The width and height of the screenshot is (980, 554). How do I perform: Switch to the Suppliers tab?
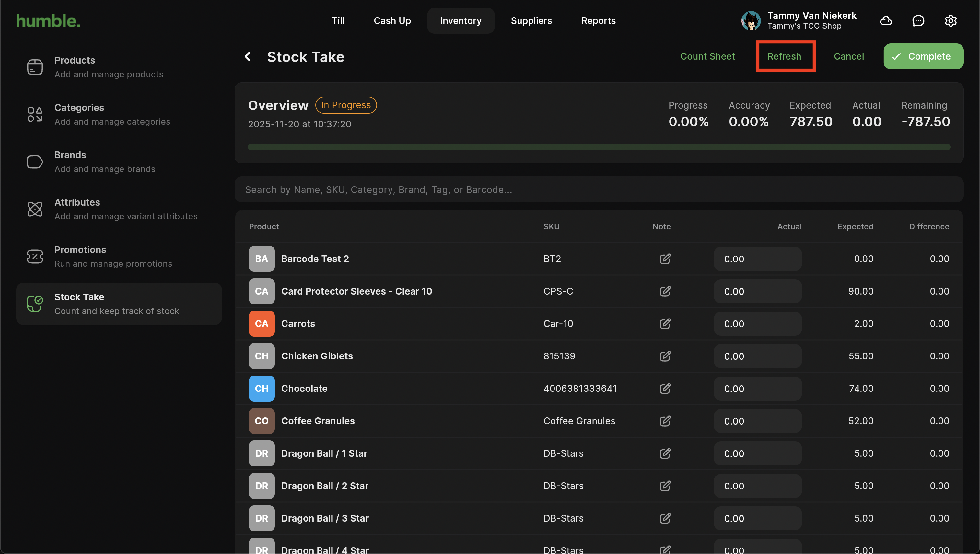(531, 20)
